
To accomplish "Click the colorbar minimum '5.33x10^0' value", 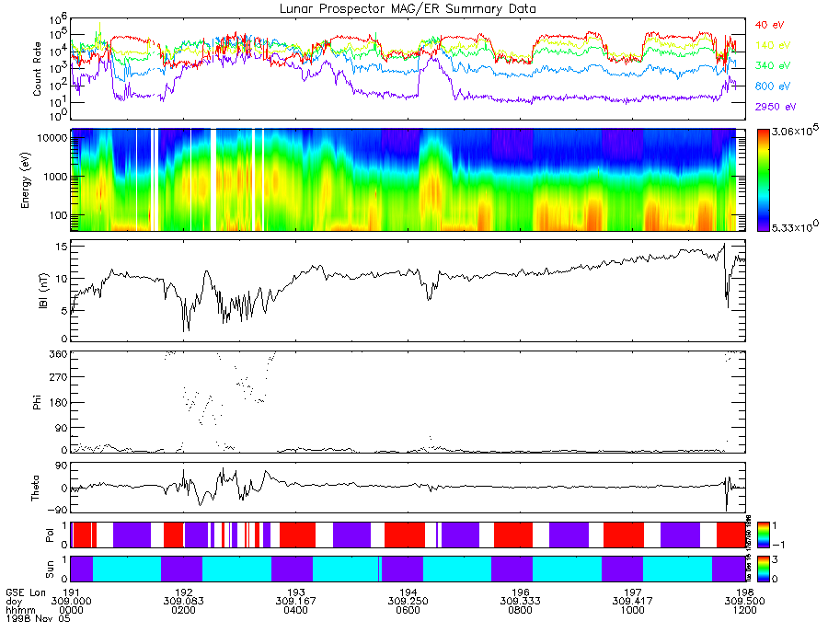I will click(x=795, y=226).
